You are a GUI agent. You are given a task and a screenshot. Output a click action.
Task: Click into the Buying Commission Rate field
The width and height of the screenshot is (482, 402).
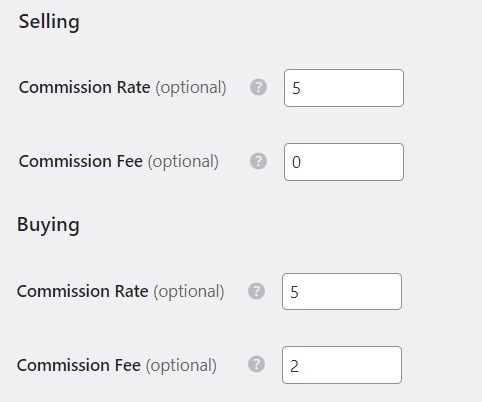click(x=342, y=291)
